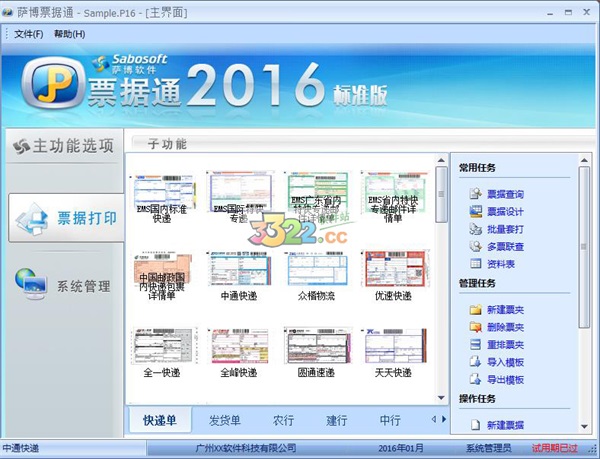Click template list scroll down arrow
Viewport: 600px width, 459px height.
point(441,398)
